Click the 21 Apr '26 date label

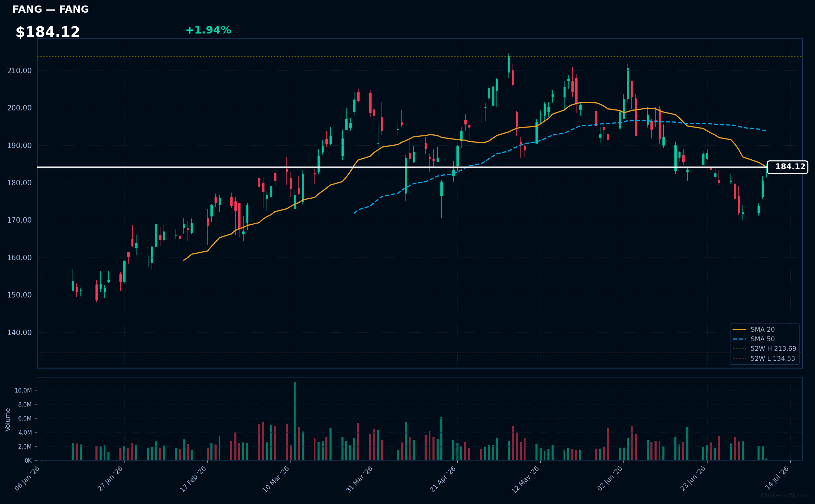point(443,479)
